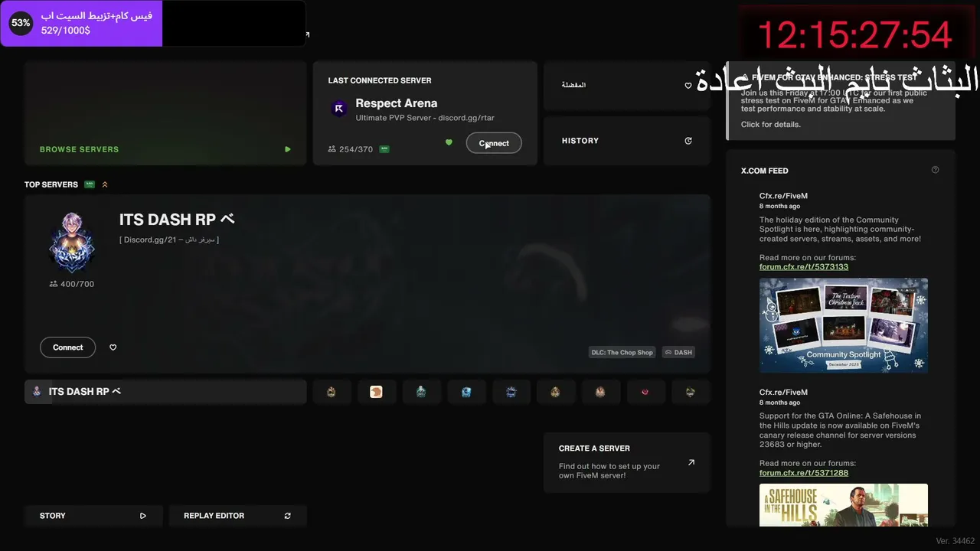Click the X.com Feed help icon

point(935,170)
